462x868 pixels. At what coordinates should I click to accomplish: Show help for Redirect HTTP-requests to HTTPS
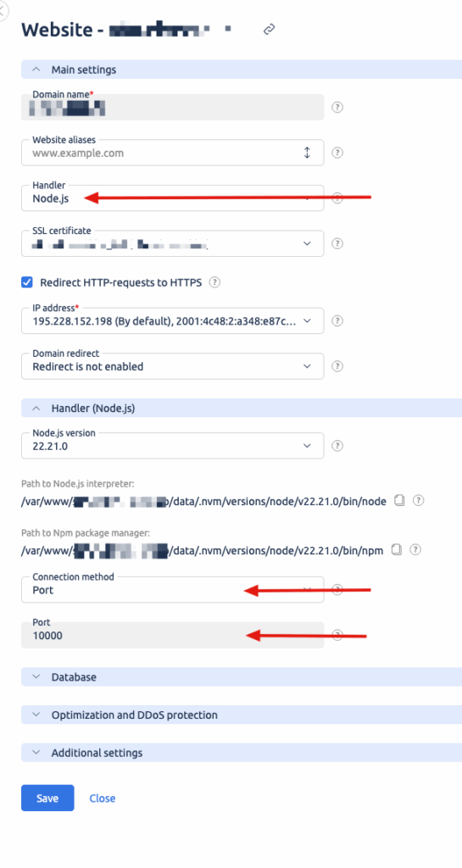pos(214,283)
